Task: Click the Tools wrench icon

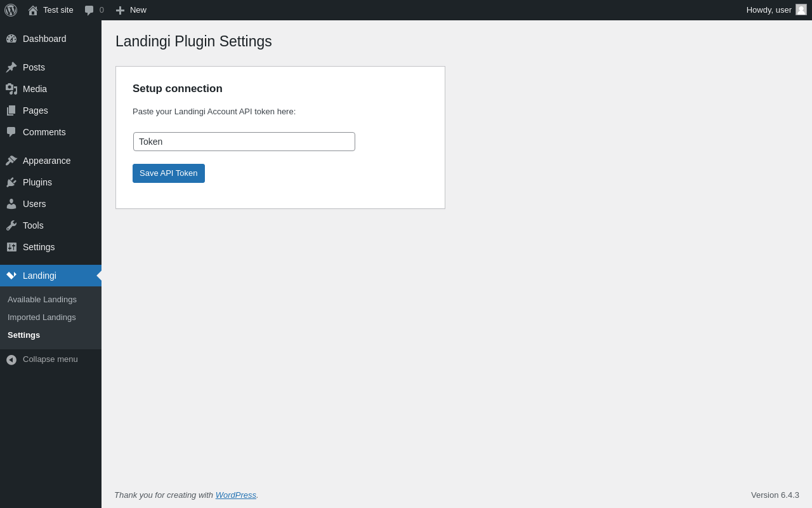Action: pos(11,225)
